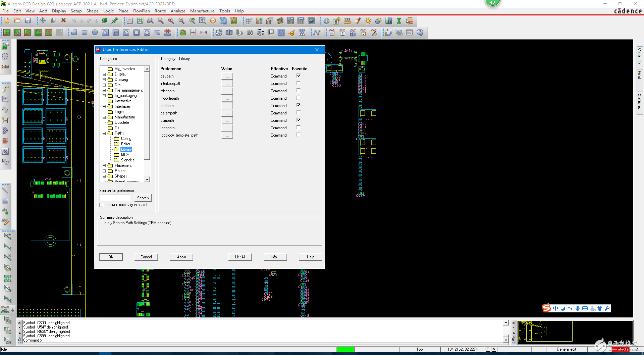Select the MCM folder under Paths
644x355 pixels.
click(125, 155)
